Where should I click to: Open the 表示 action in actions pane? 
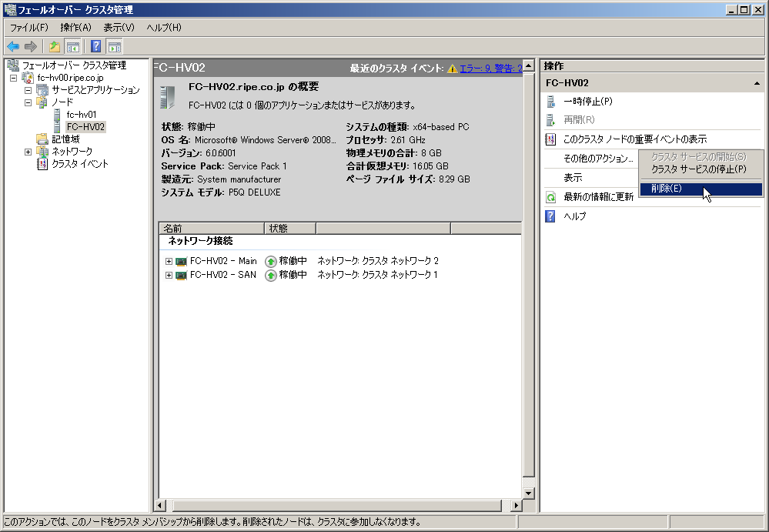573,178
